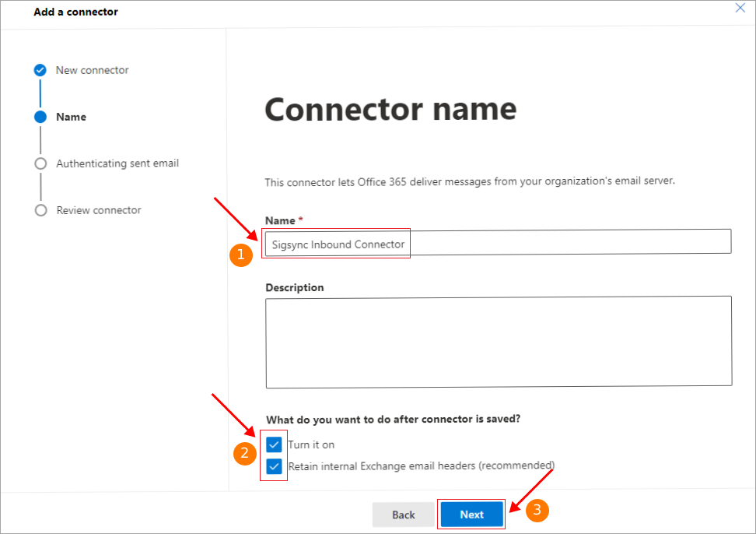Click the completed New connector checkmark icon

click(x=40, y=70)
